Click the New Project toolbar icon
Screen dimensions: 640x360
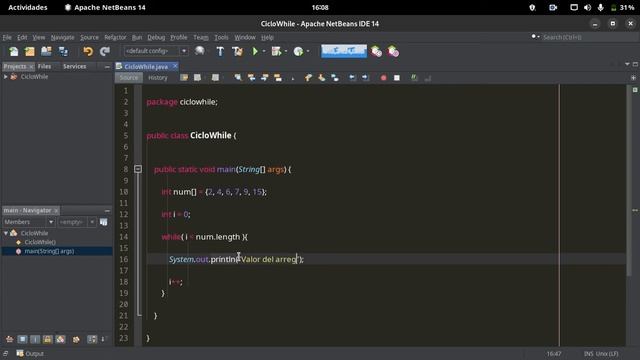pos(30,51)
